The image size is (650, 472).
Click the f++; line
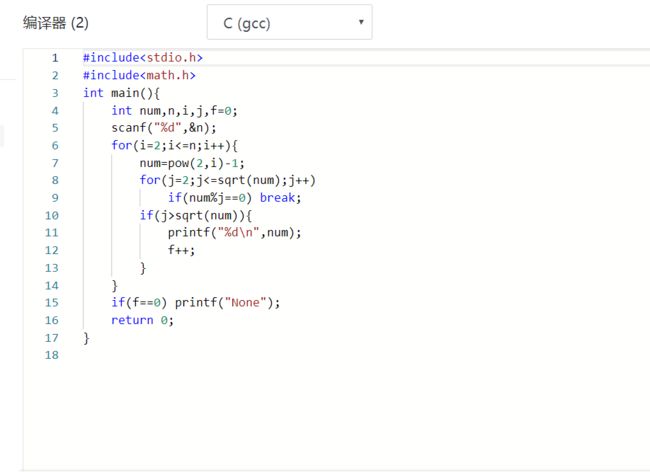181,250
